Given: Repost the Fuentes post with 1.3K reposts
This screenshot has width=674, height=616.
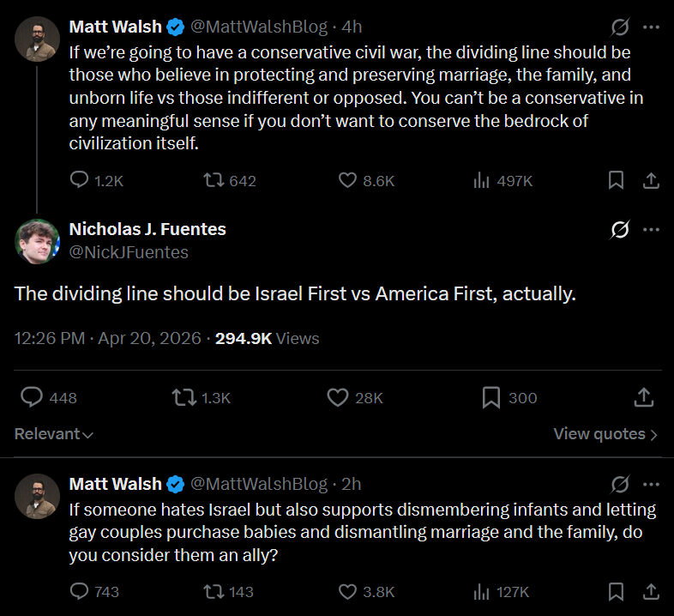Looking at the screenshot, I should click(x=183, y=397).
